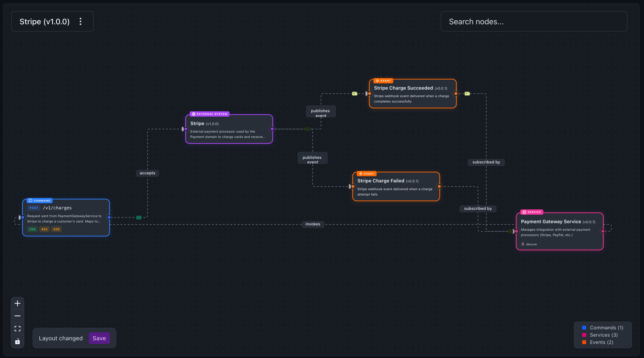Click the lightning EVENT badge on Stripe Charge Failed
The image size is (644, 358).
point(361,173)
